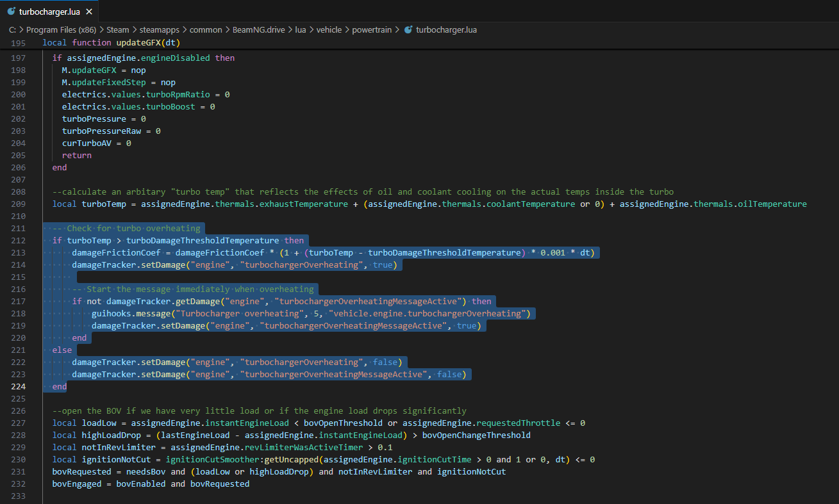
Task: Open the lua folder breadcrumb
Action: pyautogui.click(x=300, y=29)
